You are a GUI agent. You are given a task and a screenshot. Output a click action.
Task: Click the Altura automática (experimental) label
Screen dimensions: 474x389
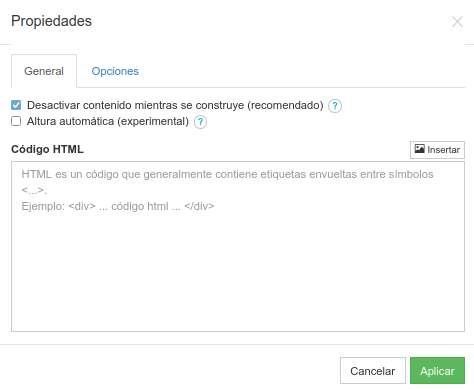[108, 121]
